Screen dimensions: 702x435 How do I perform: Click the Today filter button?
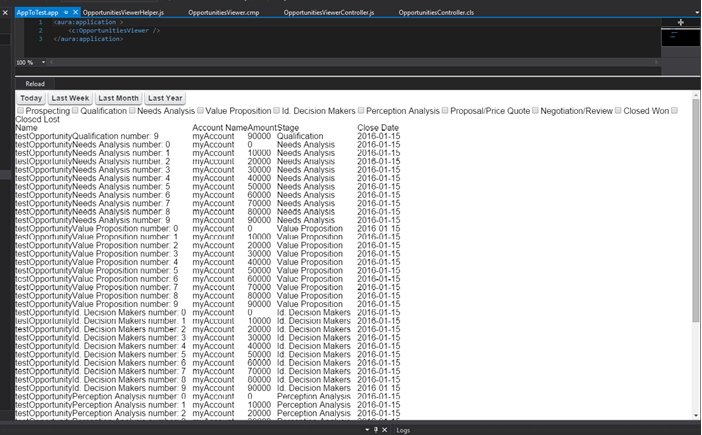click(31, 98)
